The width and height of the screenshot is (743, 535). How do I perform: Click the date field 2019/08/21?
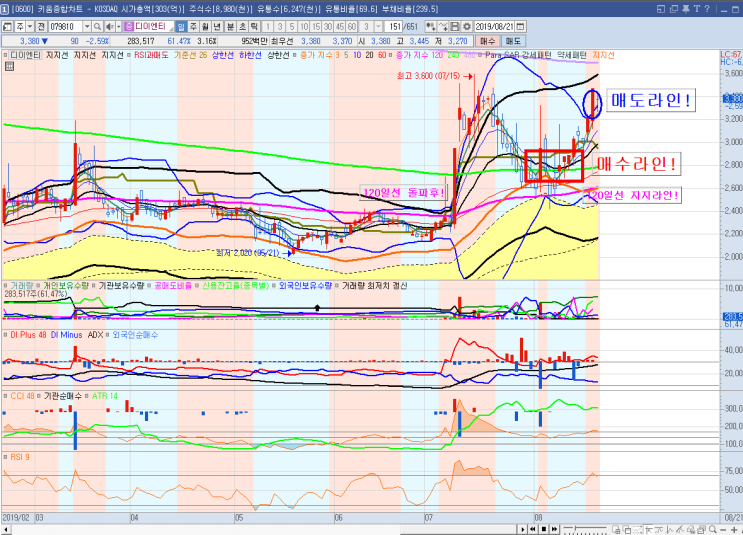pos(495,27)
